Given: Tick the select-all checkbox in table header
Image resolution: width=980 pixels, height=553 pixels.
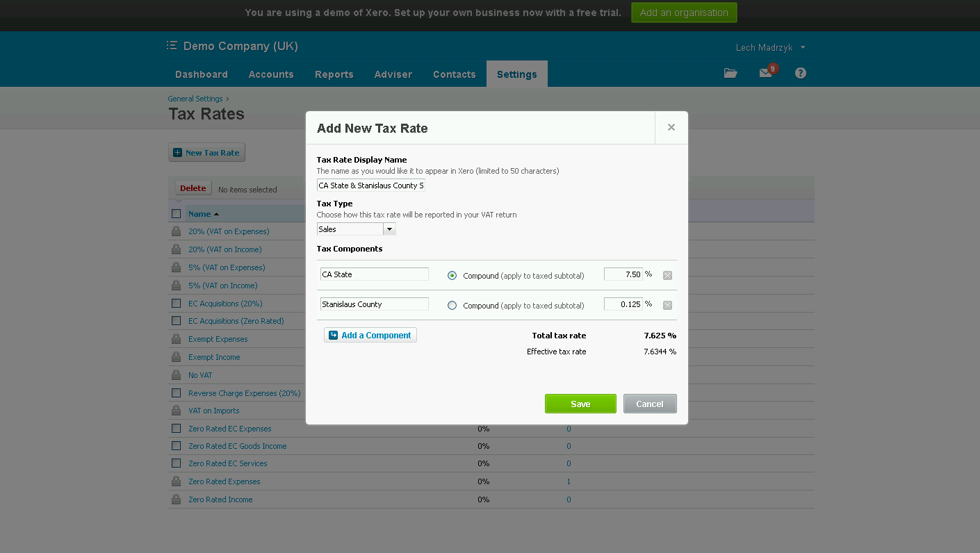Looking at the screenshot, I should click(176, 214).
